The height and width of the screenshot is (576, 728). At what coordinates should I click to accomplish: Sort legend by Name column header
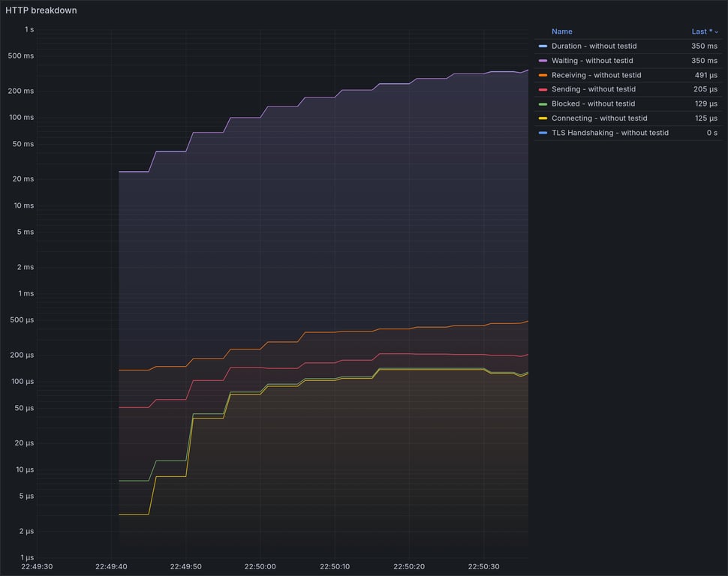pyautogui.click(x=562, y=31)
